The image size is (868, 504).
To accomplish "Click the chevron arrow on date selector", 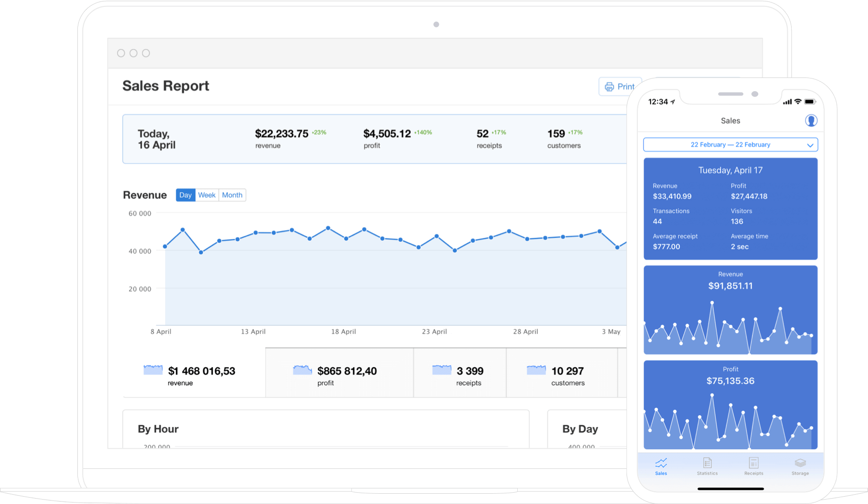I will pyautogui.click(x=810, y=145).
